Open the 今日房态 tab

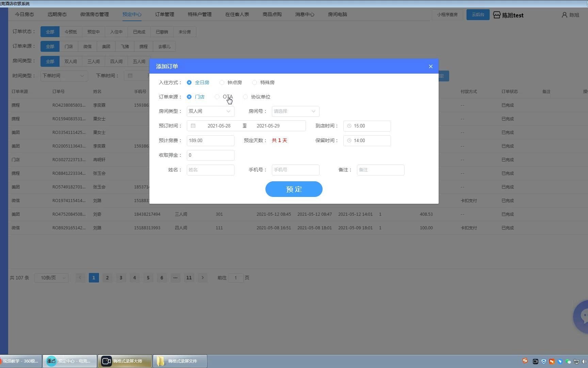[x=24, y=14]
